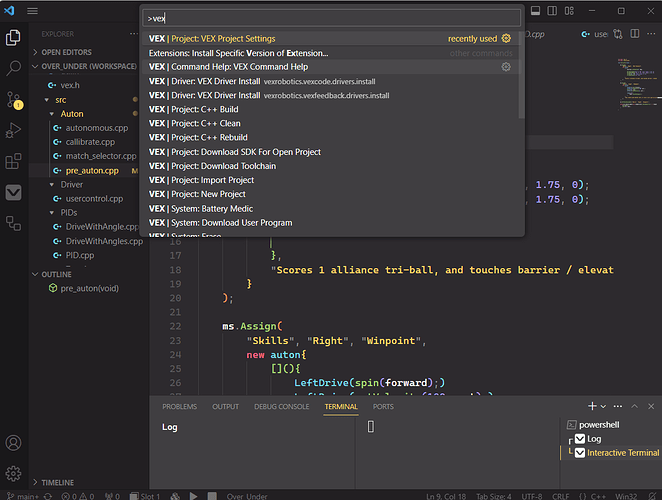Choose Download SDK For Open Project
The image size is (662, 500).
[331, 152]
